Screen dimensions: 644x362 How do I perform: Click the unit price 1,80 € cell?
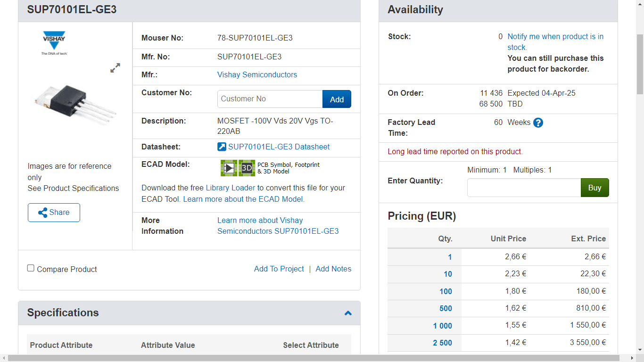[x=516, y=291]
